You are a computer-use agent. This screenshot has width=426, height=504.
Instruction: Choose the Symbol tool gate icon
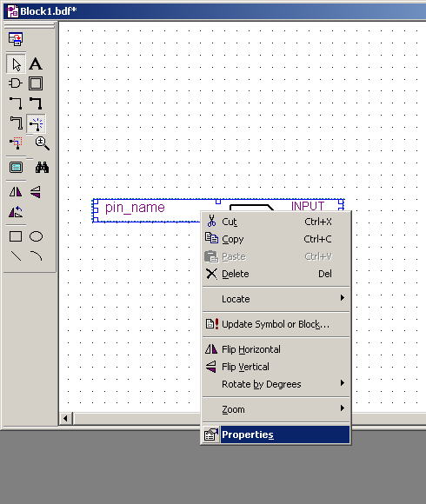click(16, 83)
